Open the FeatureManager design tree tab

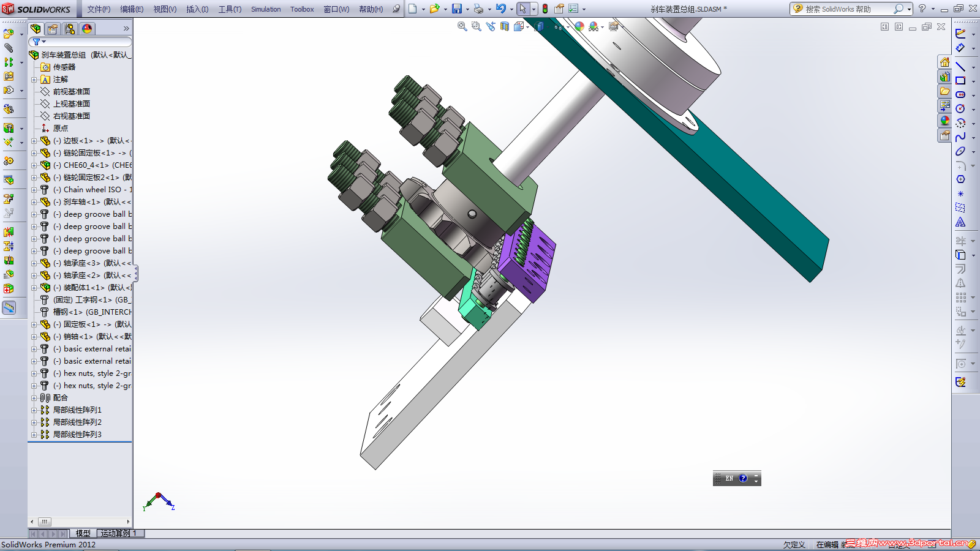point(36,29)
